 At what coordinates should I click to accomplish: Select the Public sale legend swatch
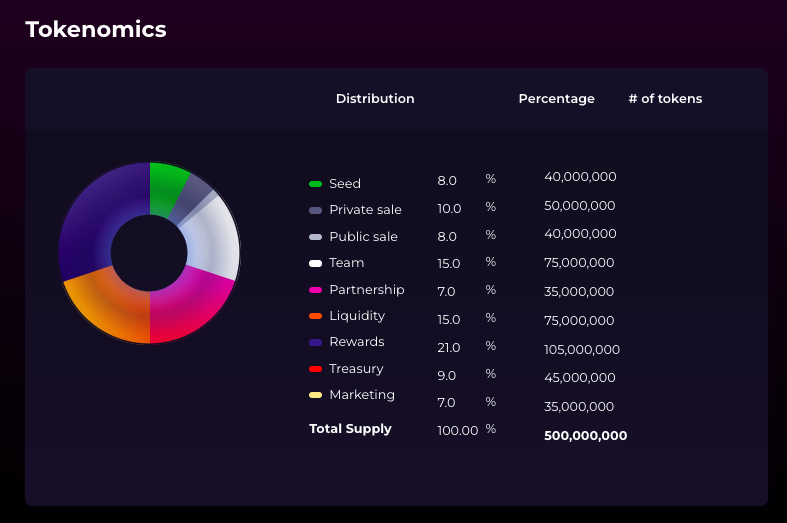point(315,237)
